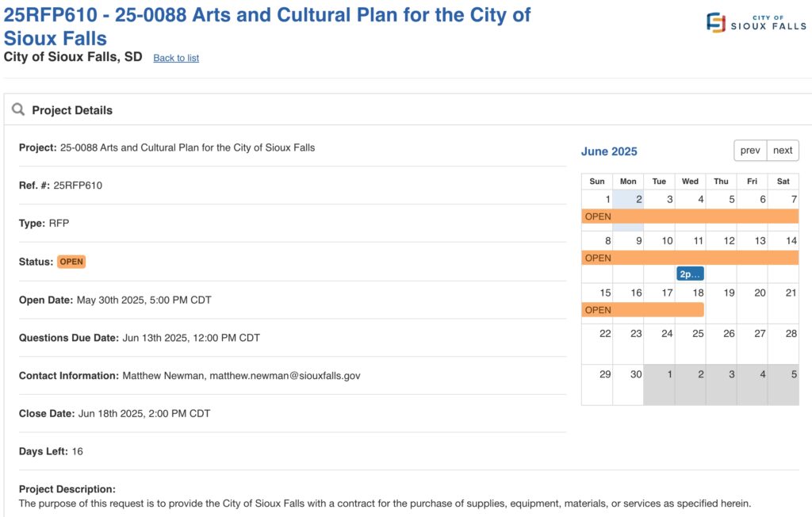Click the Type RFP value
812x517 pixels.
pos(59,224)
